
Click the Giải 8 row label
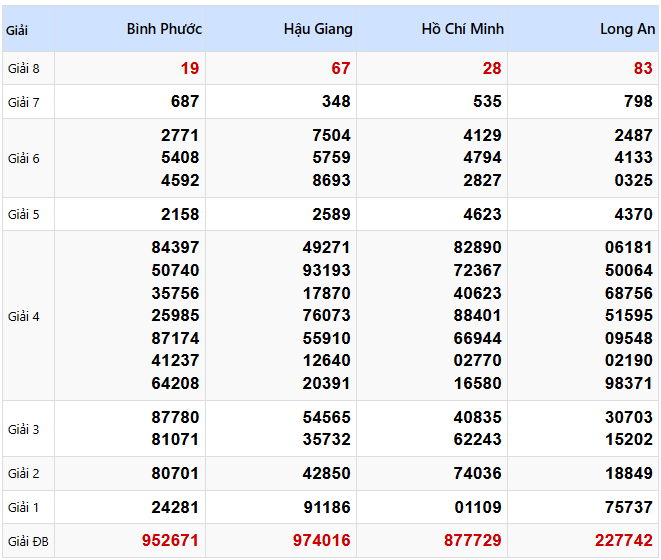[x=24, y=68]
